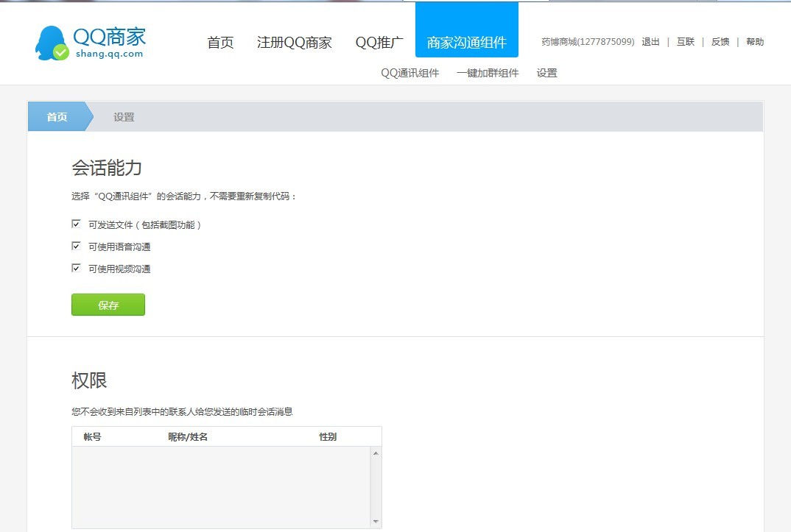
Task: Click the 权限 section heading
Action: coord(89,380)
